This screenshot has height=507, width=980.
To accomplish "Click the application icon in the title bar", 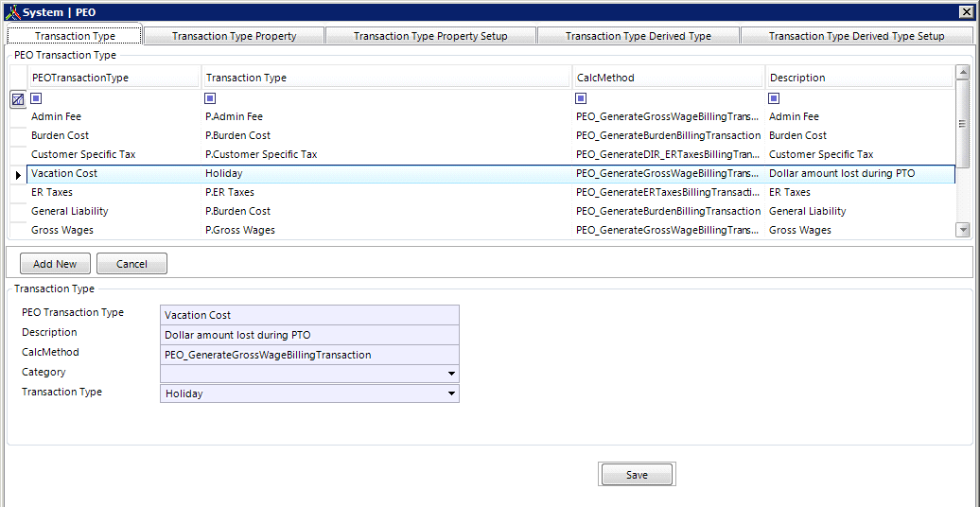I will 12,12.
